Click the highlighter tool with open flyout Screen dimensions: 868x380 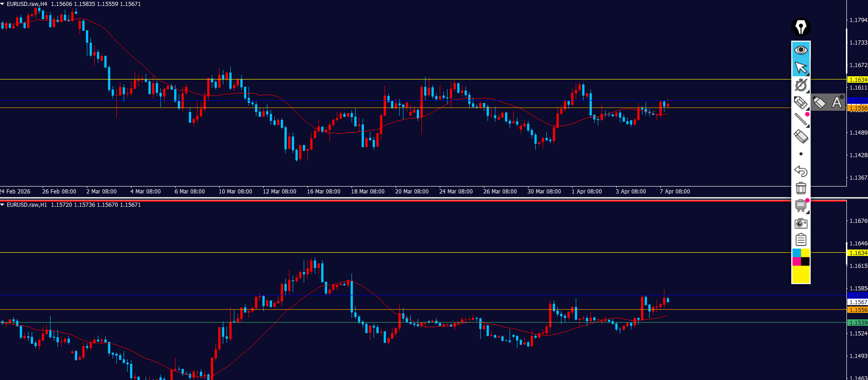[800, 102]
